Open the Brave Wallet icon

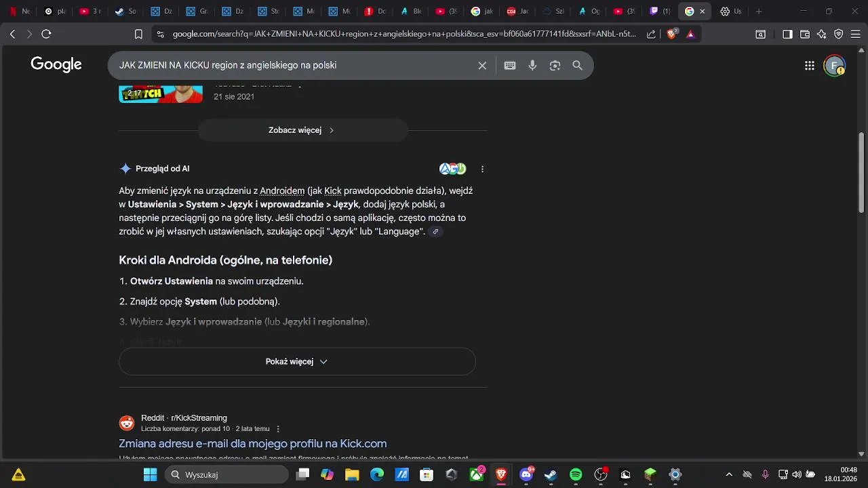pos(805,34)
